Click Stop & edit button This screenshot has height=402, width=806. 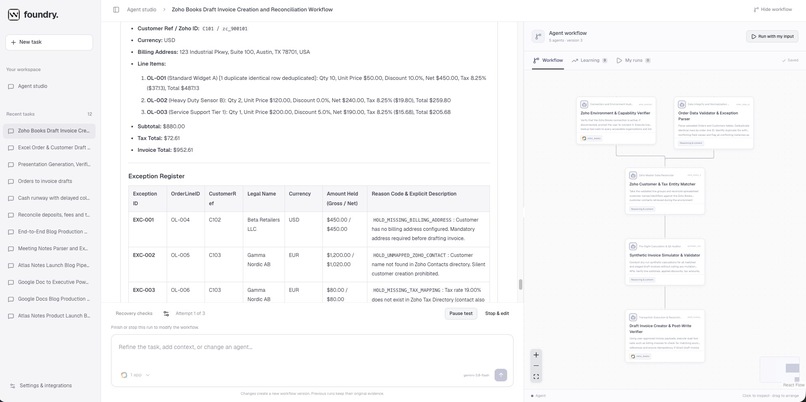coord(497,314)
